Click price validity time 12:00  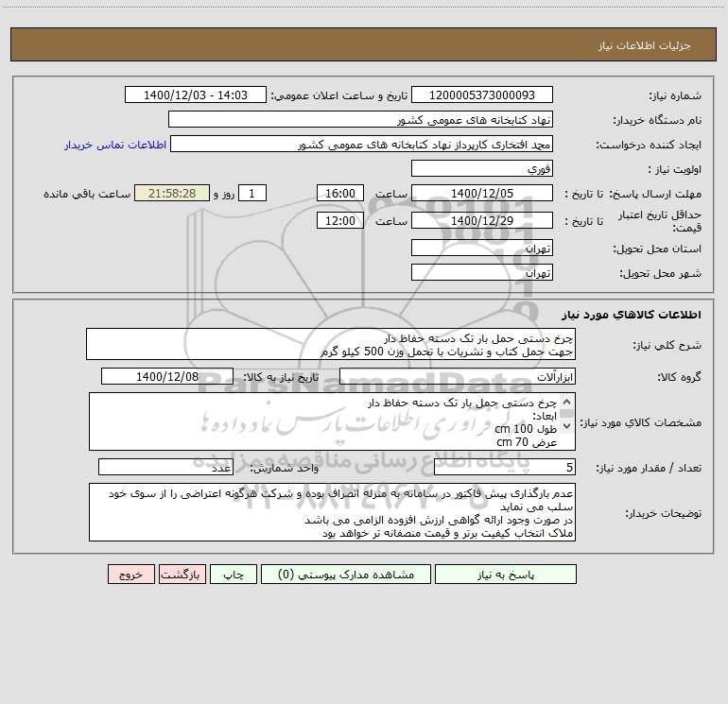(x=339, y=220)
